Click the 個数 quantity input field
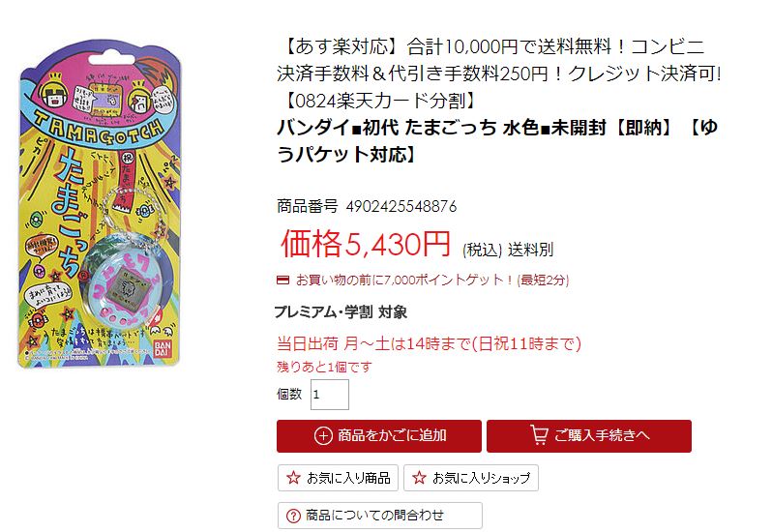 coord(329,395)
